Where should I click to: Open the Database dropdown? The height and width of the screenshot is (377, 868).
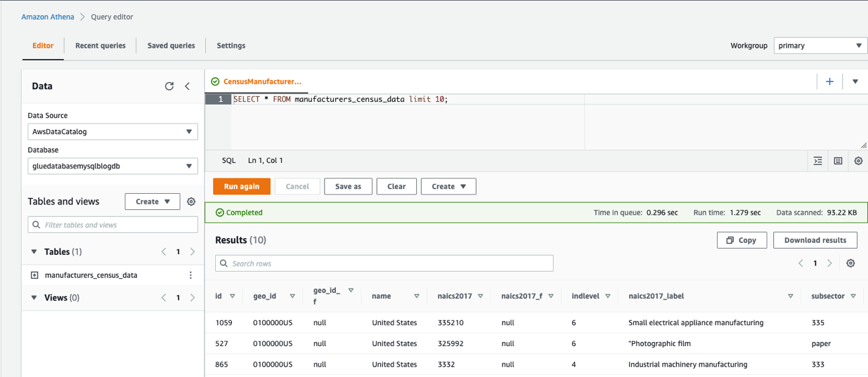pos(112,166)
